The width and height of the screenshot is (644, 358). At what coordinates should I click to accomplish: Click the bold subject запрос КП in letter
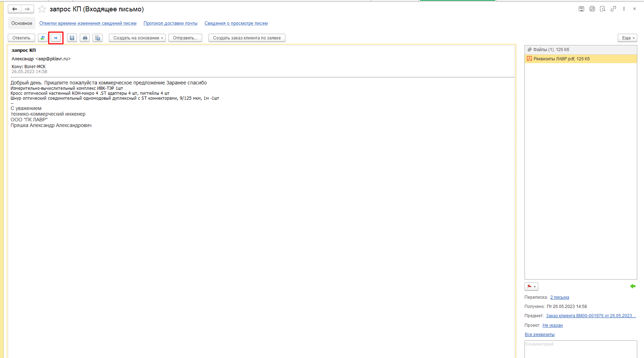(x=24, y=50)
